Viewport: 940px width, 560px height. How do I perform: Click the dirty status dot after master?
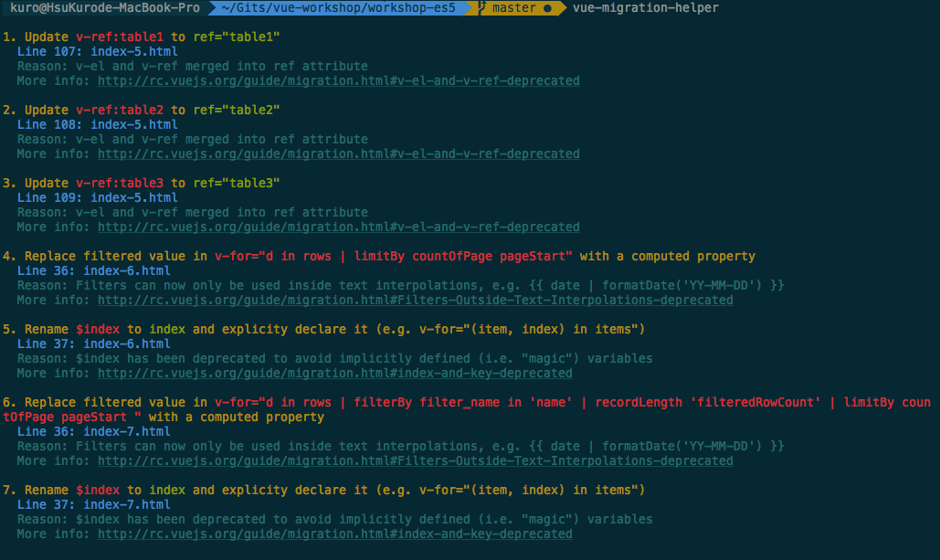[548, 8]
